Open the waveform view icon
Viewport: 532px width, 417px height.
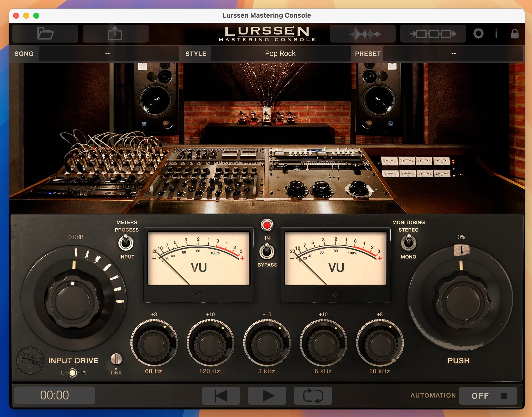tap(363, 33)
